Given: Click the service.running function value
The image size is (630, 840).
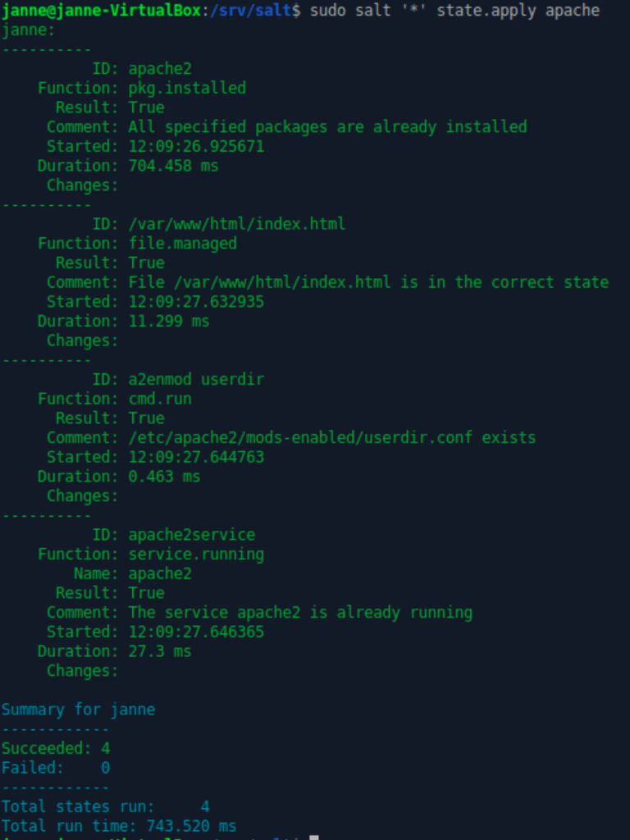Looking at the screenshot, I should pos(196,555).
